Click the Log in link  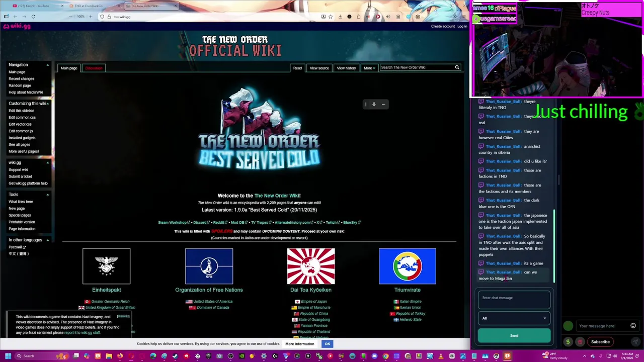point(462,26)
